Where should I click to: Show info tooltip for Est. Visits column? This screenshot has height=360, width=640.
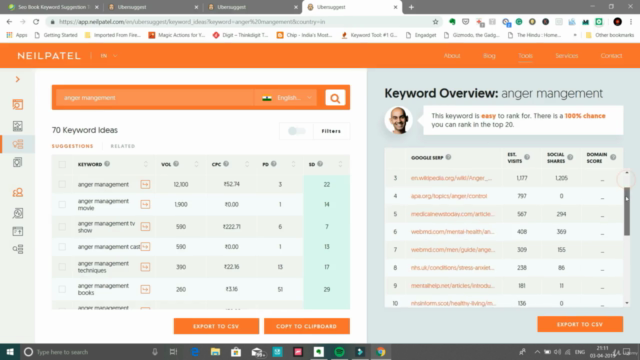coord(527,157)
